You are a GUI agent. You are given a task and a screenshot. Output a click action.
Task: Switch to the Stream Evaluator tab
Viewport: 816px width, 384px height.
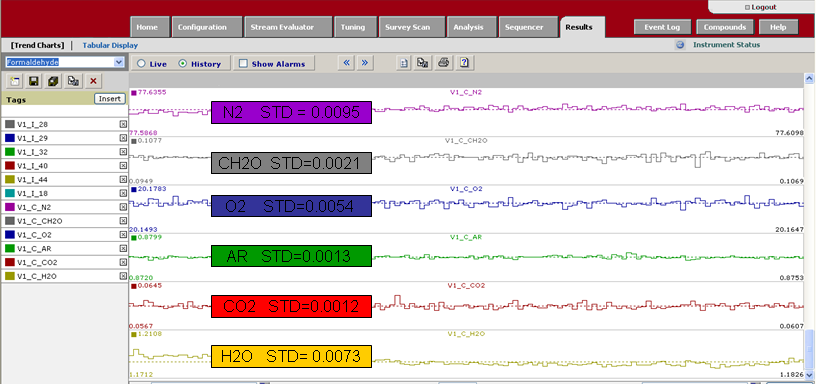288,27
